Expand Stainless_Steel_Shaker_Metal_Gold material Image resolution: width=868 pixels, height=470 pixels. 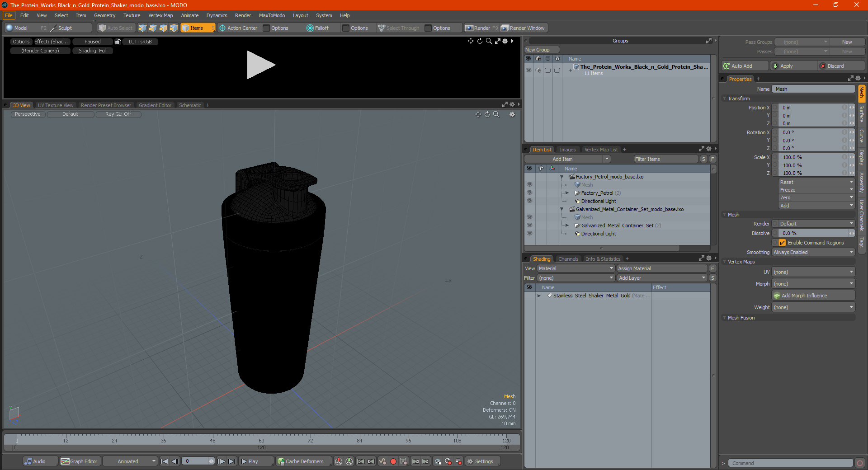pyautogui.click(x=539, y=296)
